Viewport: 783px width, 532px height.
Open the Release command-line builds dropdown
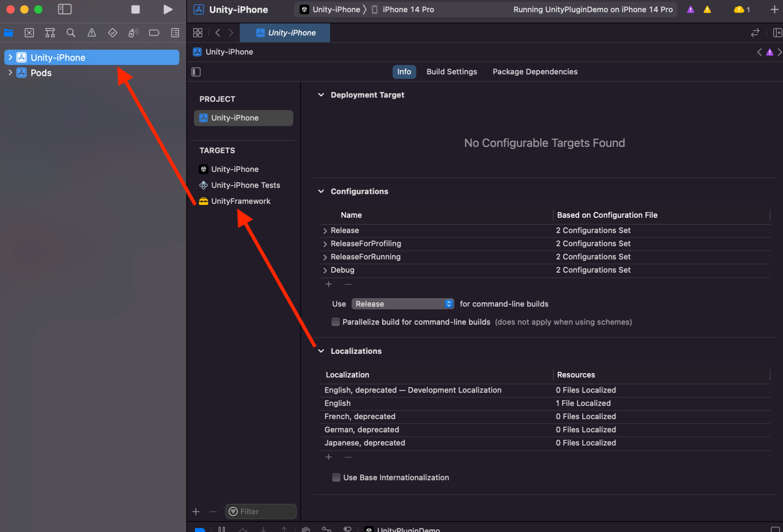coord(402,304)
